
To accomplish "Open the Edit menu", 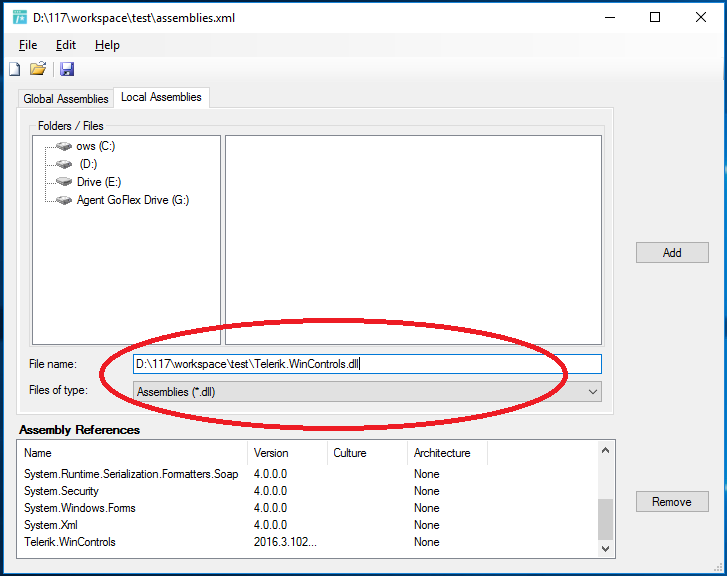I will [x=65, y=45].
